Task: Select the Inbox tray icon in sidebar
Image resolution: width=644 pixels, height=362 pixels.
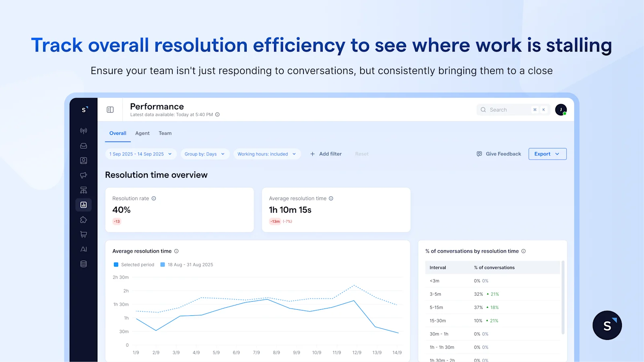Action: (83, 146)
